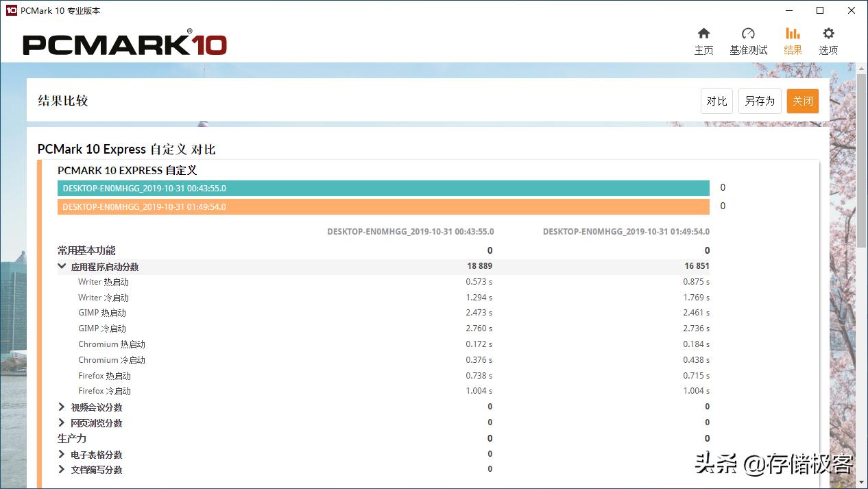Click the Firefox 冷启动 row label
868x489 pixels.
pyautogui.click(x=104, y=391)
